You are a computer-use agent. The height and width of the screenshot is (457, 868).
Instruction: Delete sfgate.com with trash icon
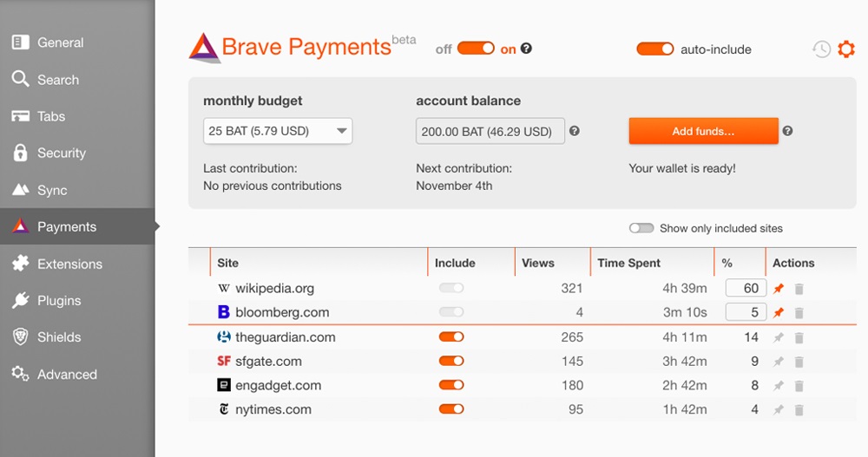[x=799, y=362]
